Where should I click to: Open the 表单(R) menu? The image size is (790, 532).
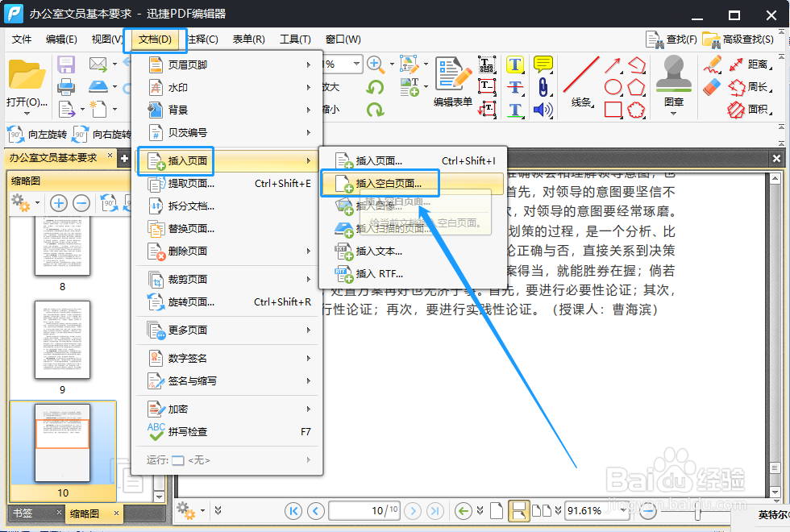[248, 39]
